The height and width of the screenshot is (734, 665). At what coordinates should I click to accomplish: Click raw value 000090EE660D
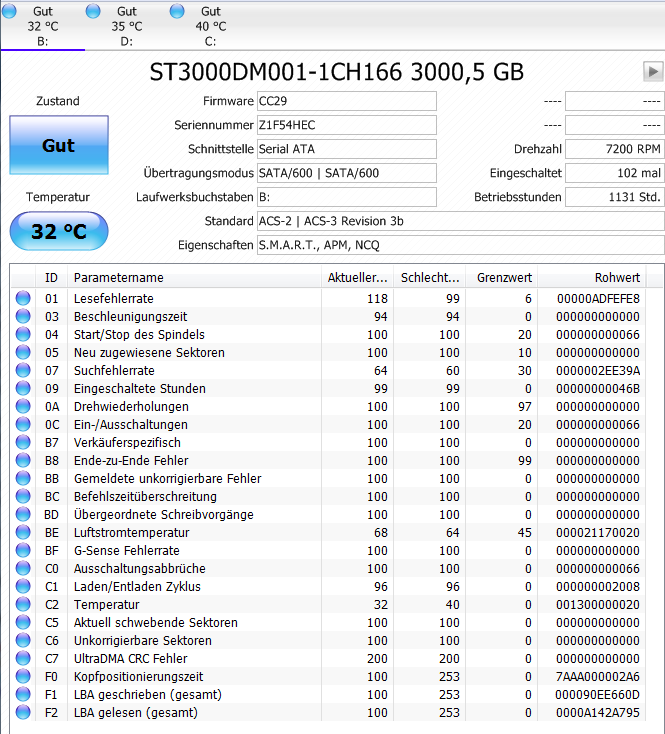click(598, 694)
